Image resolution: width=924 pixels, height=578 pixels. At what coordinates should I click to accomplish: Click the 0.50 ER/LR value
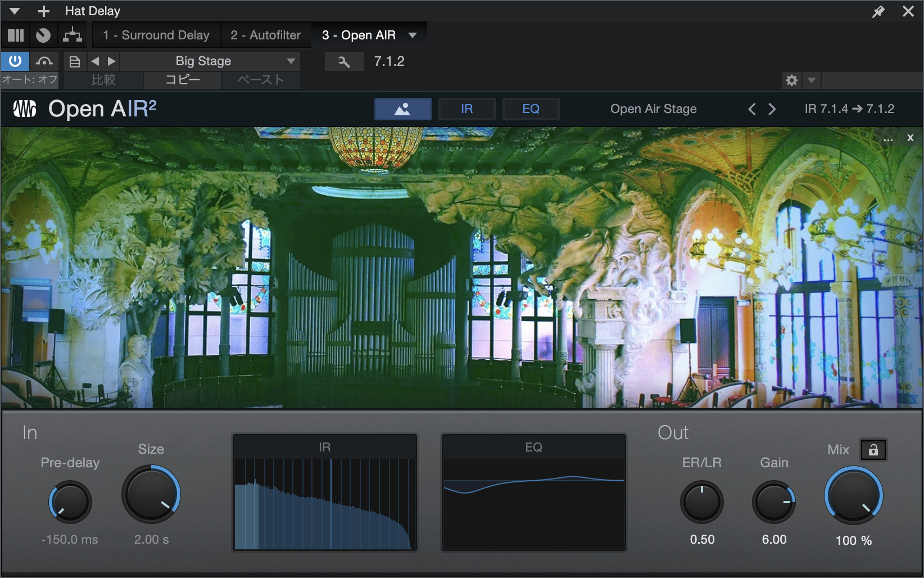click(x=702, y=539)
